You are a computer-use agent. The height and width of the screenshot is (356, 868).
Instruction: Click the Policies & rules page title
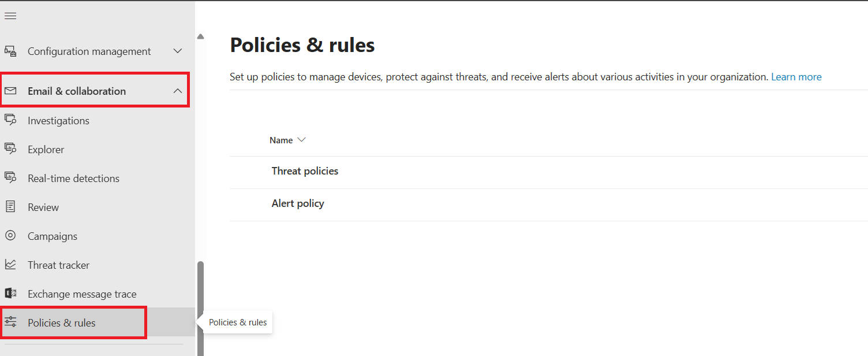(302, 45)
